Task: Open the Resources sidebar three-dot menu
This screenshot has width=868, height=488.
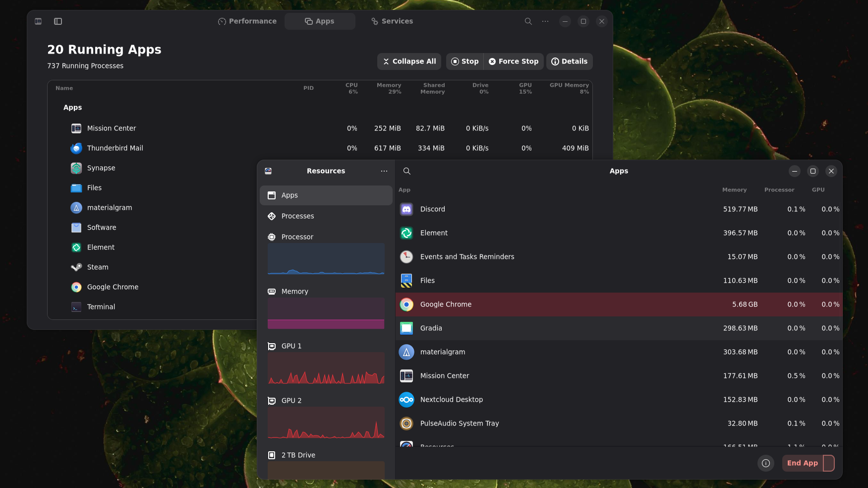Action: [x=384, y=171]
